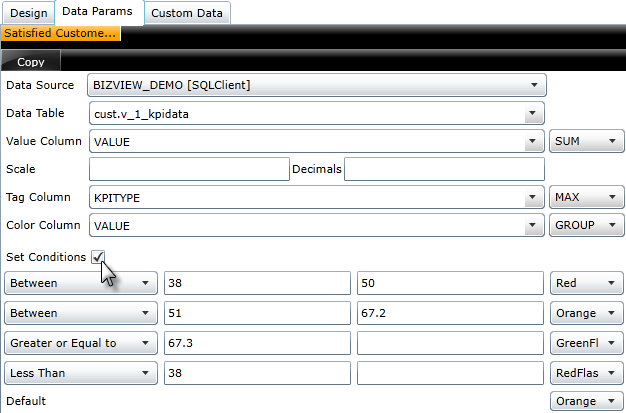Change the MAX aggregate dropdown
The width and height of the screenshot is (626, 413).
(586, 197)
